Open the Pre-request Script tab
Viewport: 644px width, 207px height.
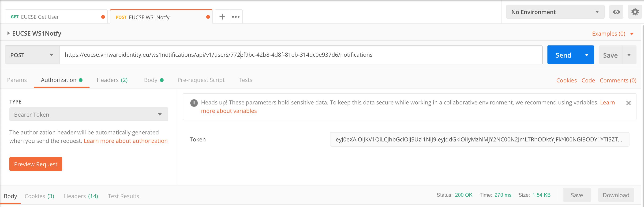tap(201, 80)
